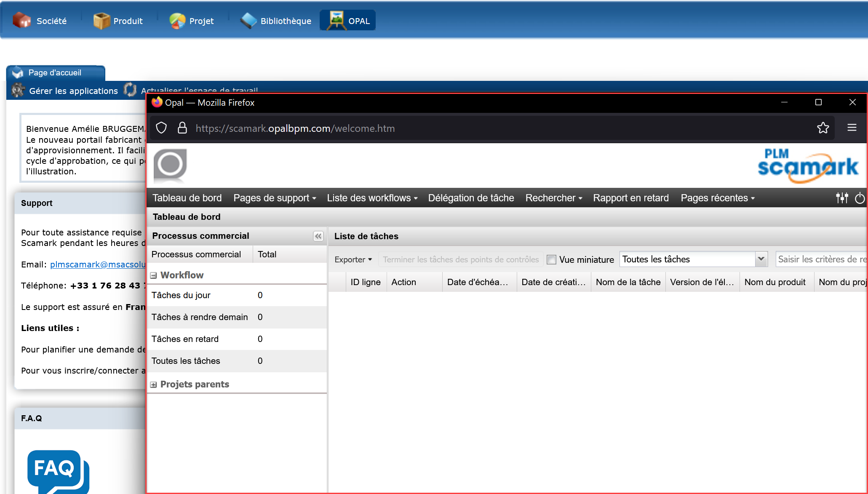Sort by Nom de la tâche column

(628, 282)
